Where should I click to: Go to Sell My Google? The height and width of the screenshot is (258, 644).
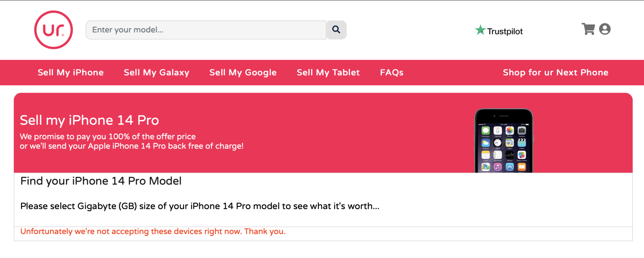click(x=243, y=72)
